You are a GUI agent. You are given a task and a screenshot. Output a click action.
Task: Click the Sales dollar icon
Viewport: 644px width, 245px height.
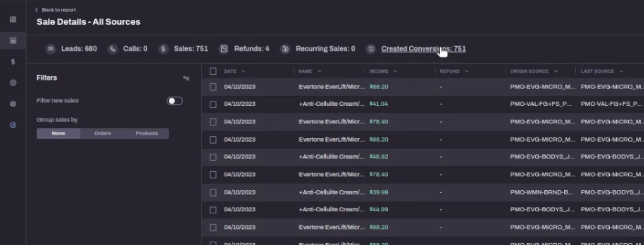[163, 49]
